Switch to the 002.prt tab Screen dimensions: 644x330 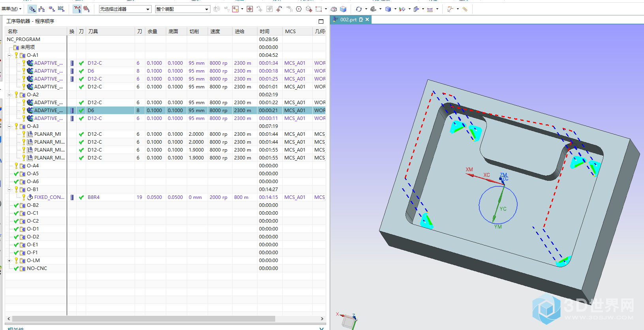348,19
